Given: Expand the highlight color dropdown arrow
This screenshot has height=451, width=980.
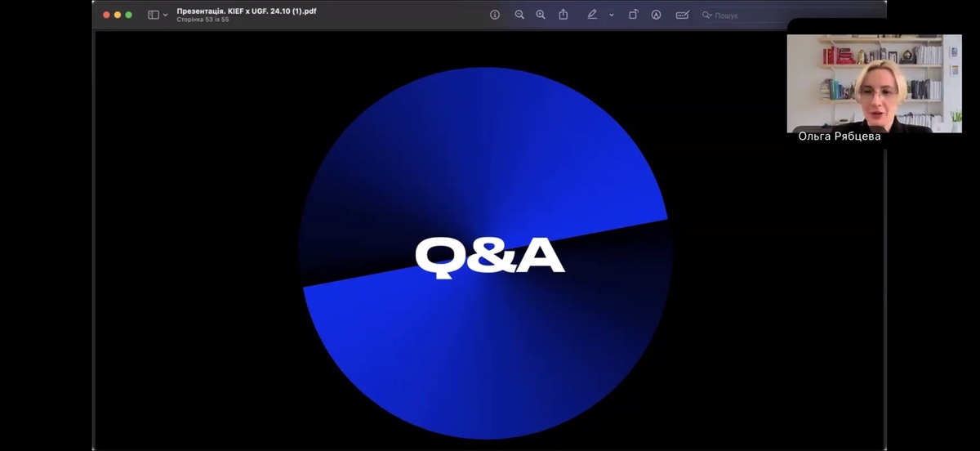Looking at the screenshot, I should [x=611, y=15].
